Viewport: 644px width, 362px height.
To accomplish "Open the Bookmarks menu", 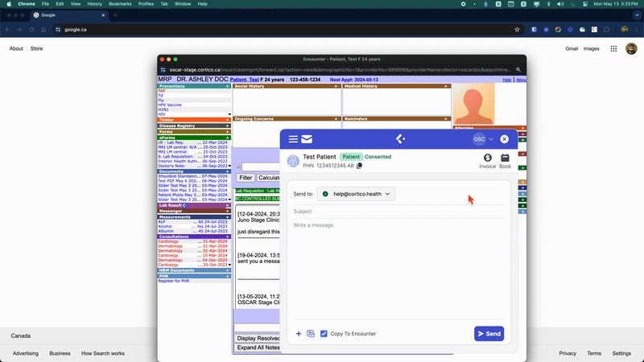I will 120,4.
